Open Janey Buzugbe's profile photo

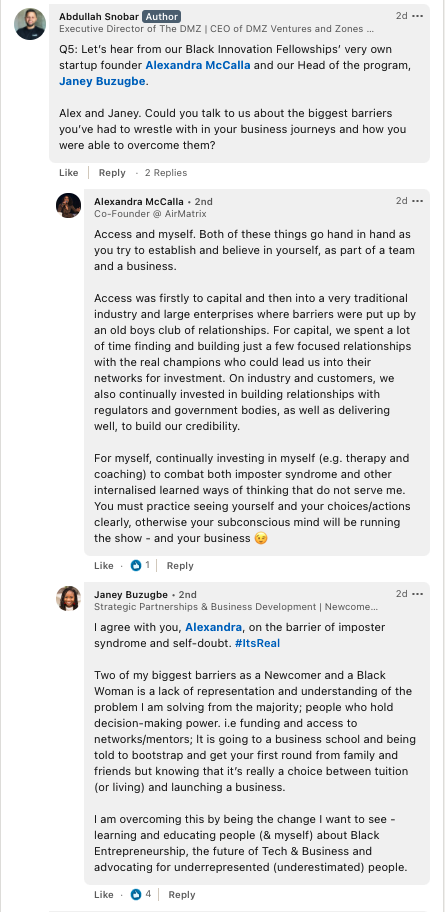pyautogui.click(x=69, y=598)
